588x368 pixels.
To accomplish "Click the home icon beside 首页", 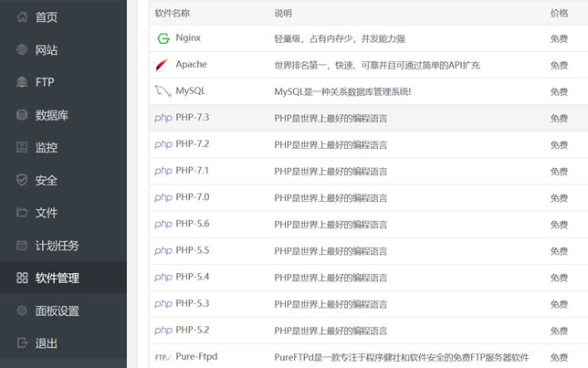I will [22, 16].
